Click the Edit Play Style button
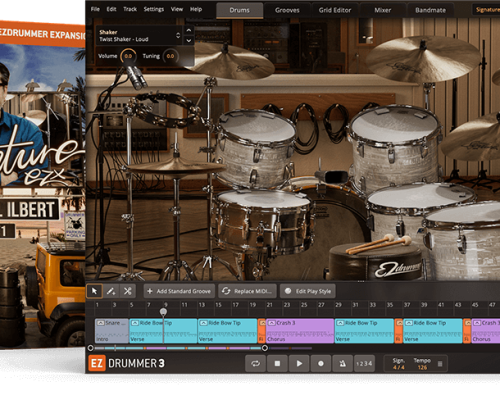Image resolution: width=500 pixels, height=400 pixels. coord(308,291)
